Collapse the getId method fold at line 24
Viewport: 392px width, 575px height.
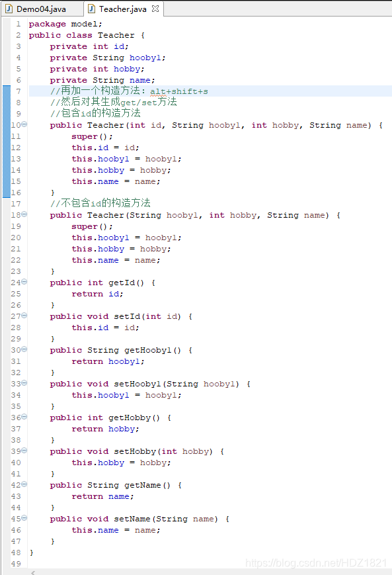coord(24,282)
